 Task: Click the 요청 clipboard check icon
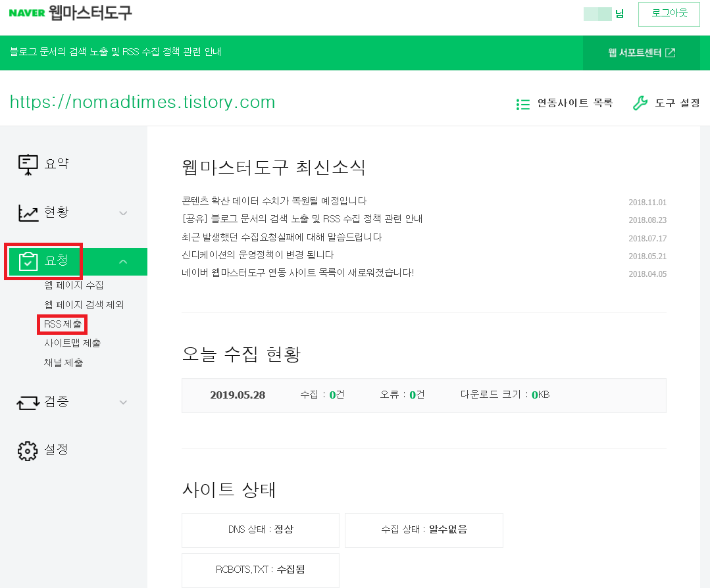point(28,261)
